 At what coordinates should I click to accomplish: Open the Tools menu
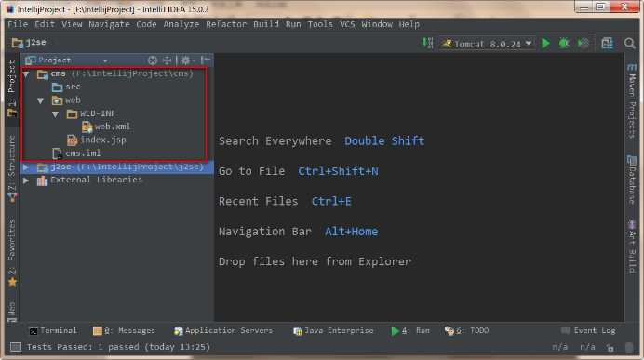pos(320,24)
